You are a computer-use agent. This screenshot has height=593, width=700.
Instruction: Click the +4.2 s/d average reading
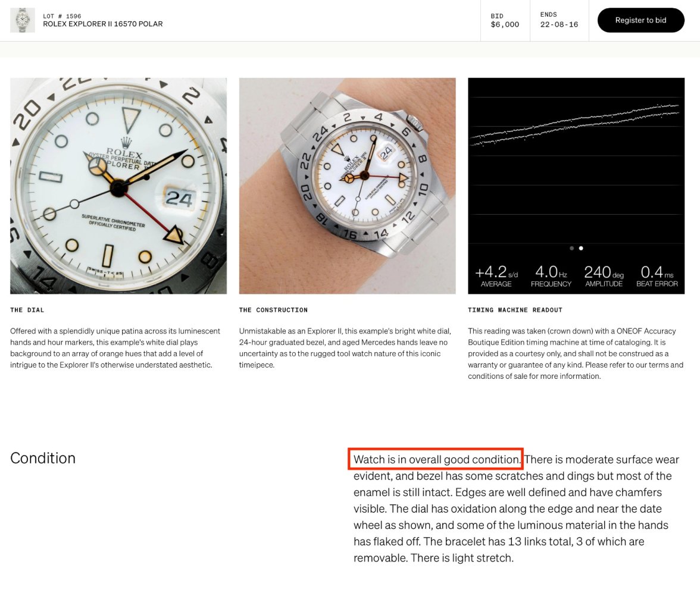point(496,276)
